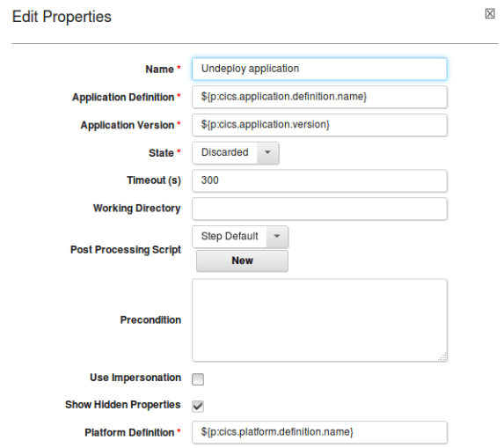Viewport: 504px width, 448px height.
Task: Click the Application Version input field
Action: tap(319, 125)
